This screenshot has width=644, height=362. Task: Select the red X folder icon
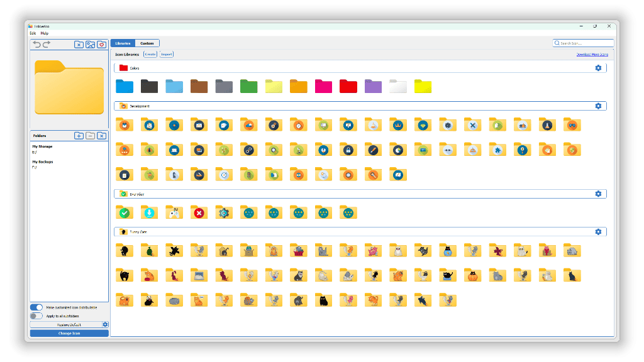(x=199, y=212)
